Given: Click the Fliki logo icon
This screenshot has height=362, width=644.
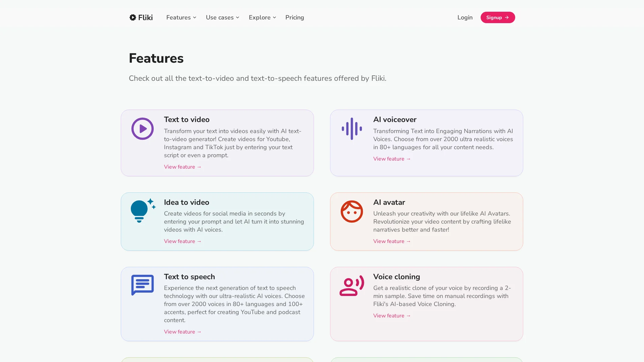Looking at the screenshot, I should click(x=133, y=17).
